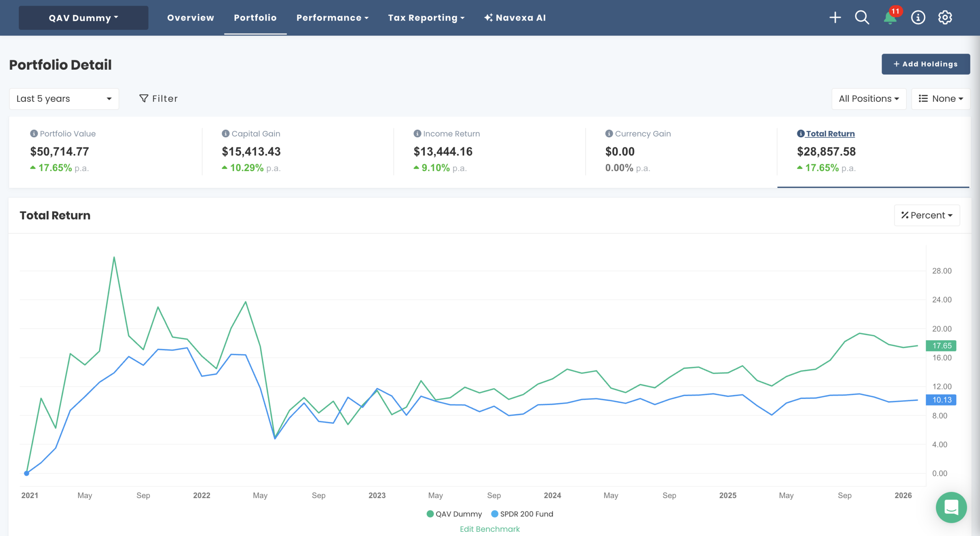Open the QAV Dummy portfolio selector

83,18
